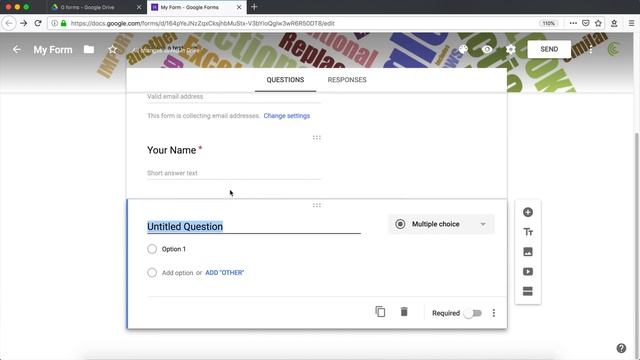Open a new browser tab

(x=254, y=7)
